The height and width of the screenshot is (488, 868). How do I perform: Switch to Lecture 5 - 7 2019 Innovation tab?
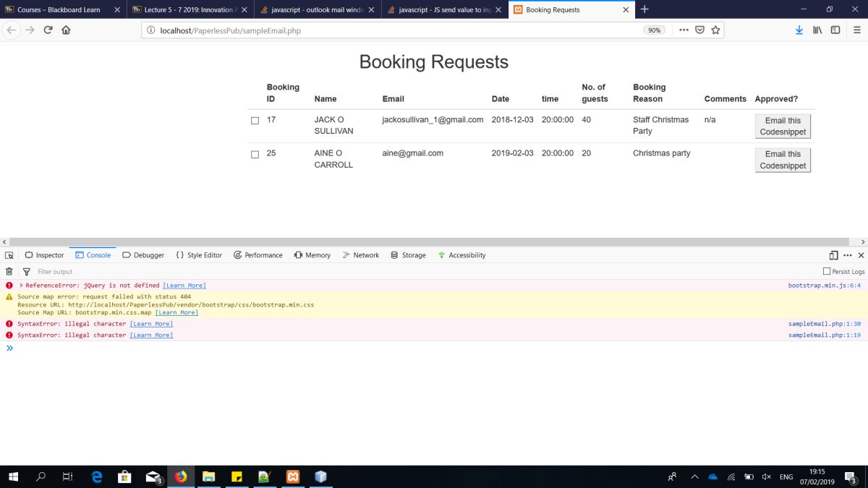point(190,10)
